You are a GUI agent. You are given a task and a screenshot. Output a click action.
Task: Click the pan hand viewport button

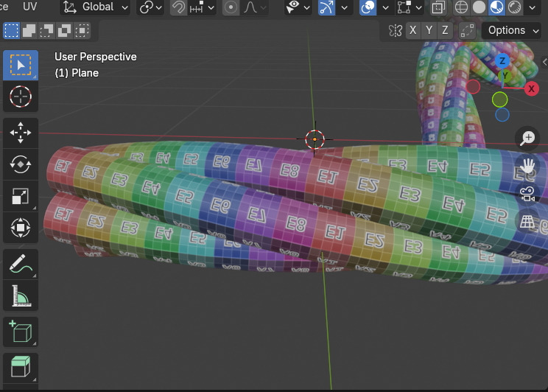[x=527, y=166]
